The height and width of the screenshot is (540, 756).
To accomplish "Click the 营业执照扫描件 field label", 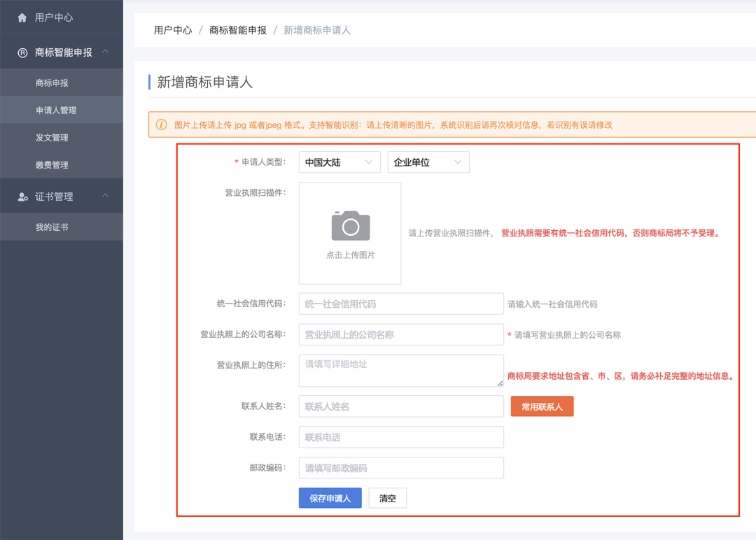I will (x=255, y=192).
